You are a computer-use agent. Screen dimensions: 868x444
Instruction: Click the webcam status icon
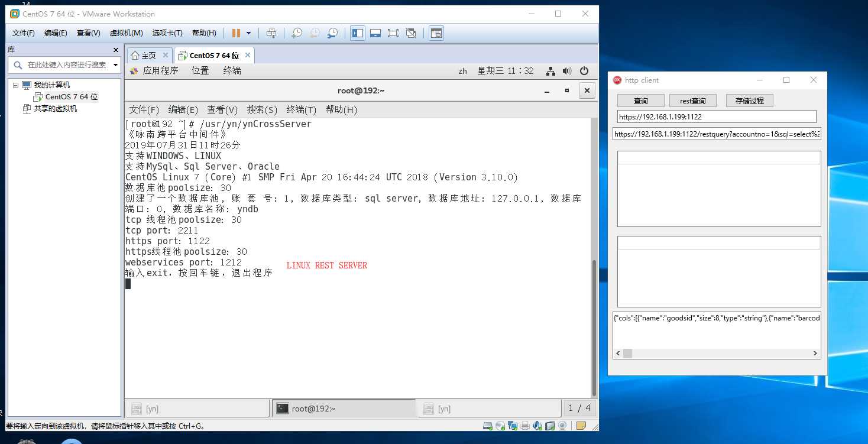[x=562, y=425]
